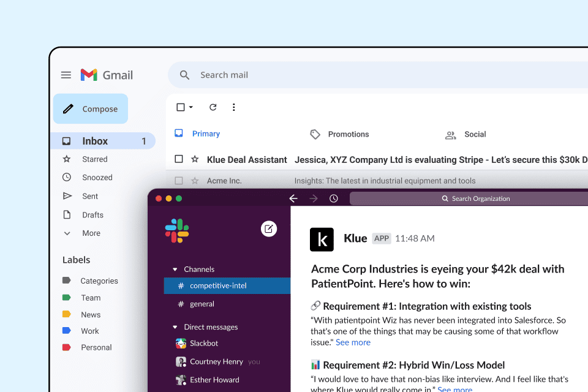Click the Klue app avatar in Slack
Image resolution: width=588 pixels, height=392 pixels.
coord(322,239)
